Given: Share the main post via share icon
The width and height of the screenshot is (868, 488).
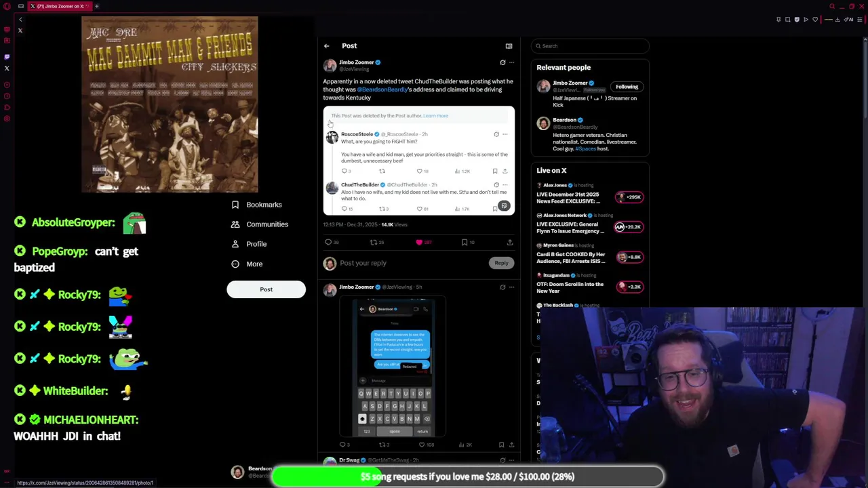Looking at the screenshot, I should pos(510,242).
